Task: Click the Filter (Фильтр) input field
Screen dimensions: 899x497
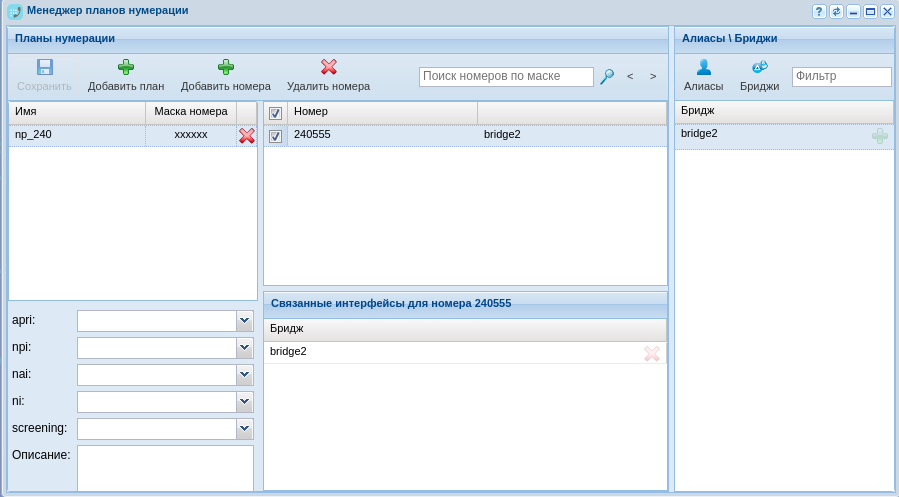Action: 842,76
